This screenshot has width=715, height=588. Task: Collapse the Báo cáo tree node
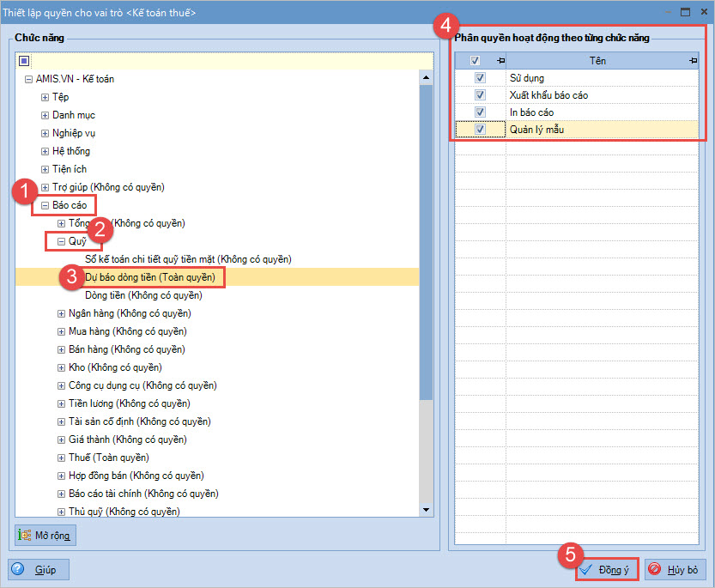(45, 206)
